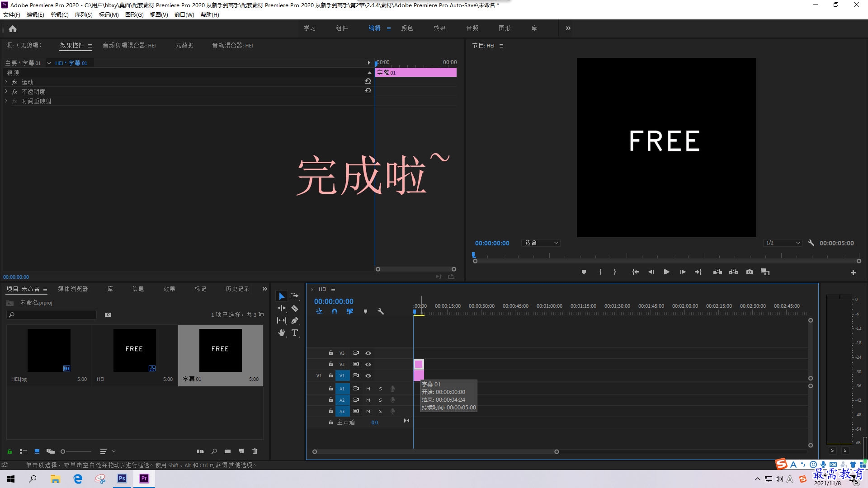Open the Program monitor button editor plus
The image size is (868, 488).
click(853, 272)
